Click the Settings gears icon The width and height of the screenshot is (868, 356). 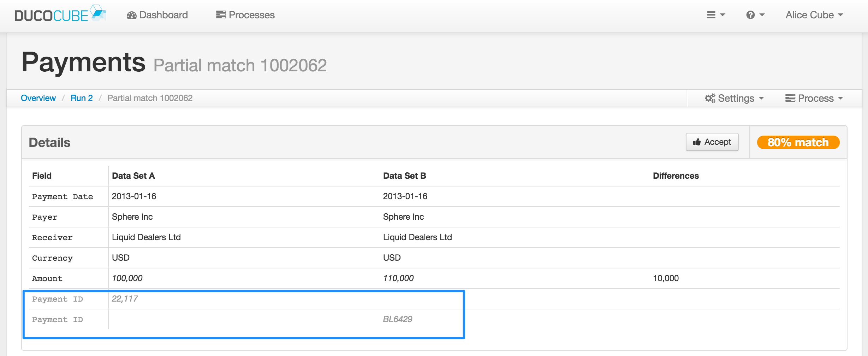(x=710, y=98)
